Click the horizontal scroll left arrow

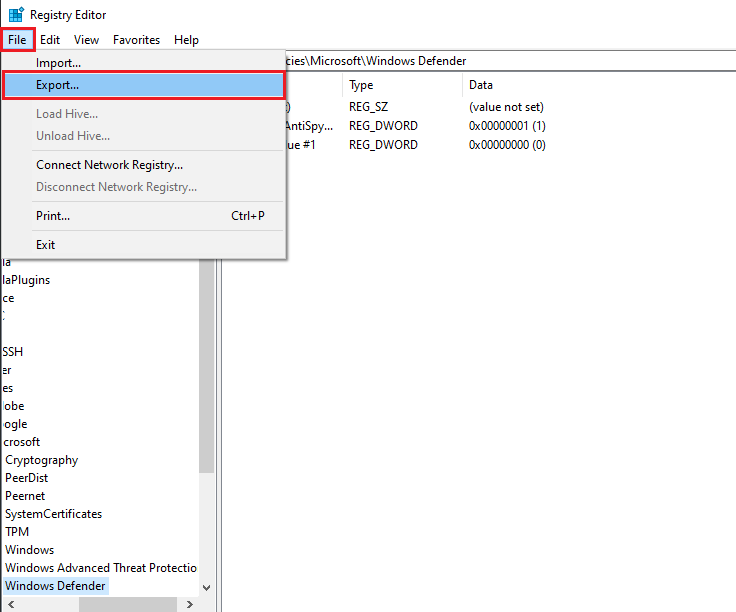tap(11, 604)
